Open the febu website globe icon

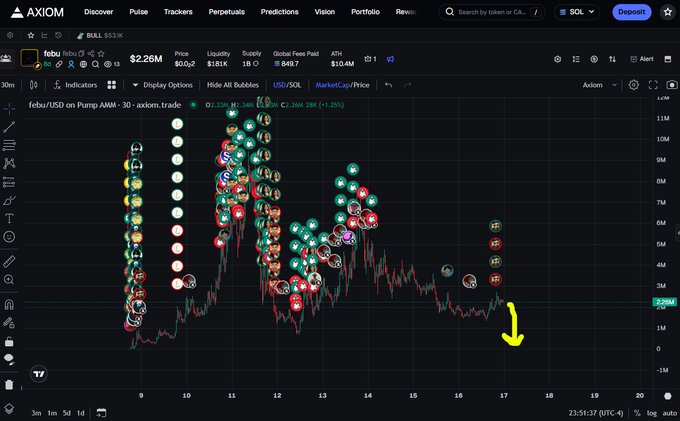[x=83, y=64]
